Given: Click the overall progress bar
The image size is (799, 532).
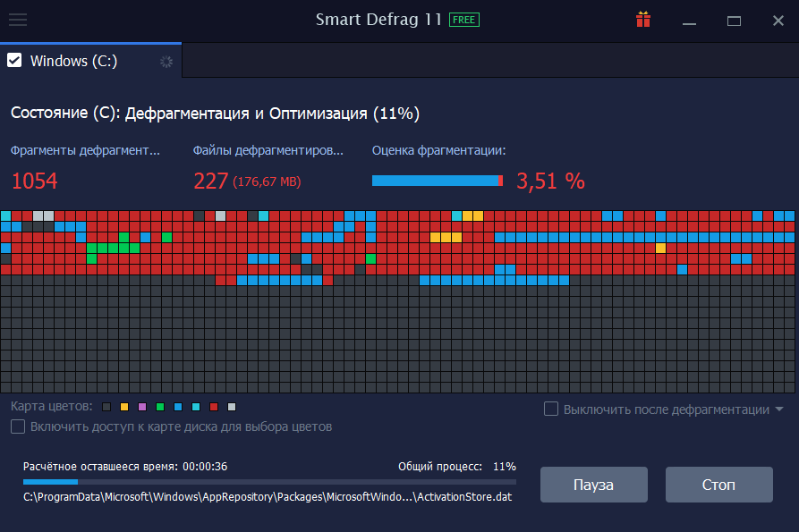Looking at the screenshot, I should [269, 482].
